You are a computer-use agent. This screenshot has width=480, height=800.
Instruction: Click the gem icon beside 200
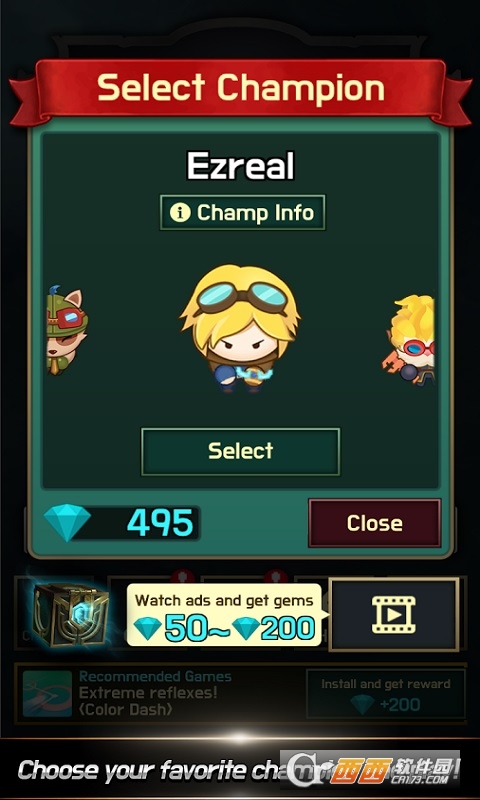click(x=245, y=629)
